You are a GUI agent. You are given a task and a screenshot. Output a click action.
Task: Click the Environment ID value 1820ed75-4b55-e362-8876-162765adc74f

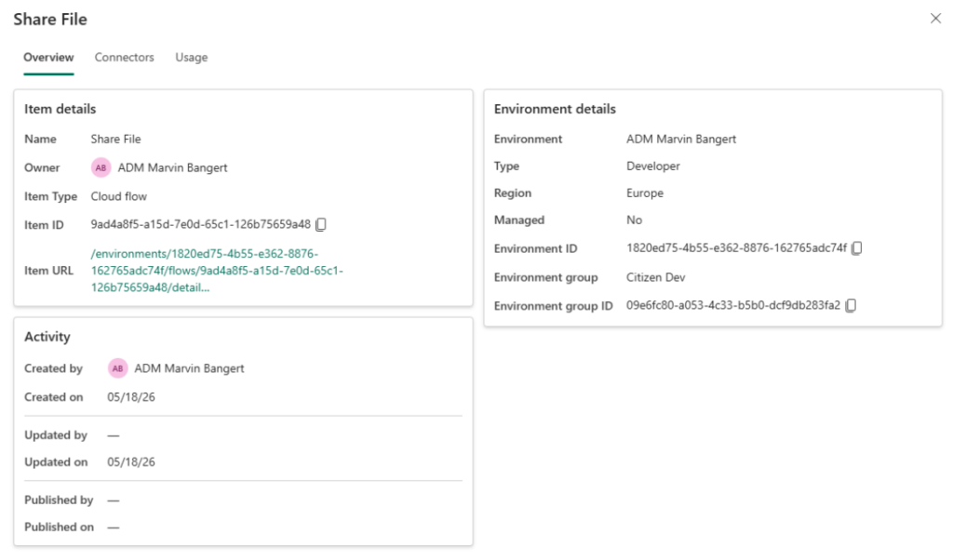[x=736, y=247]
